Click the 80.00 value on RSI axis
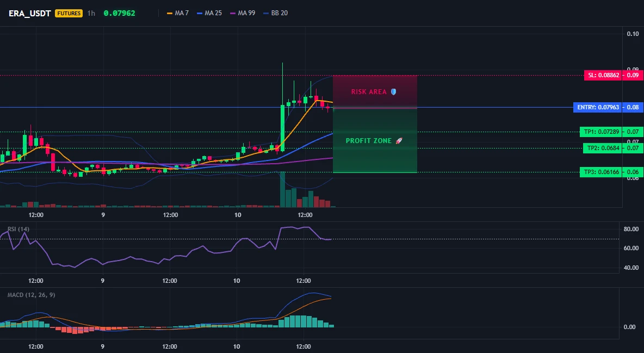 [631, 229]
